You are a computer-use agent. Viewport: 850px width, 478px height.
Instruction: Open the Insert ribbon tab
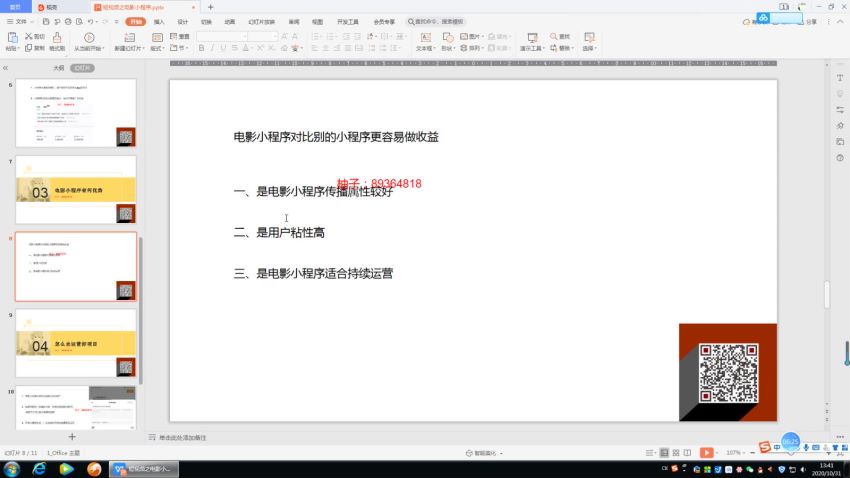coord(159,22)
